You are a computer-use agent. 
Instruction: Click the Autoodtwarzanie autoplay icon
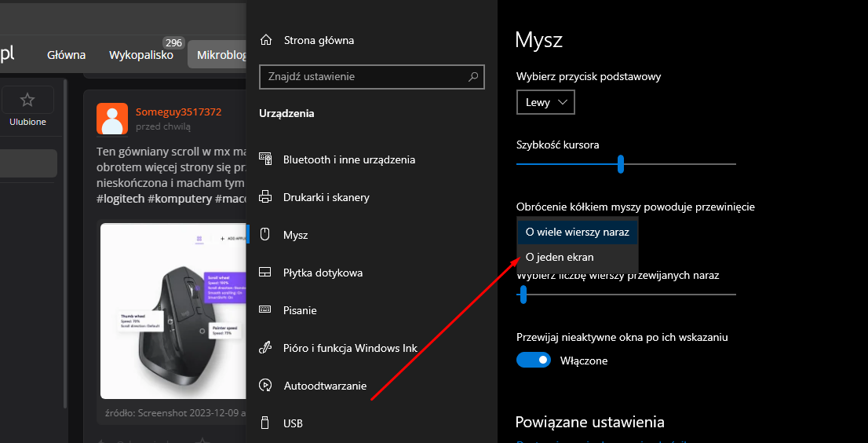(265, 386)
